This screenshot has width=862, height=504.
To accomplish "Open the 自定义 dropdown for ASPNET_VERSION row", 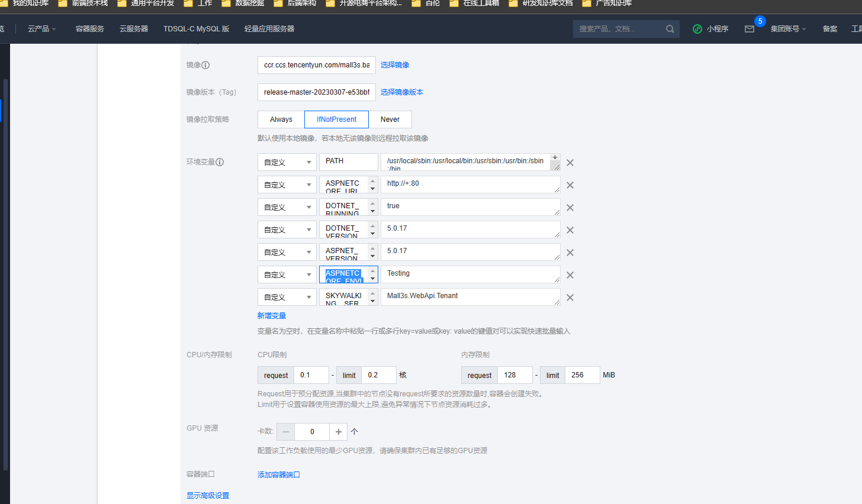I will (x=287, y=252).
